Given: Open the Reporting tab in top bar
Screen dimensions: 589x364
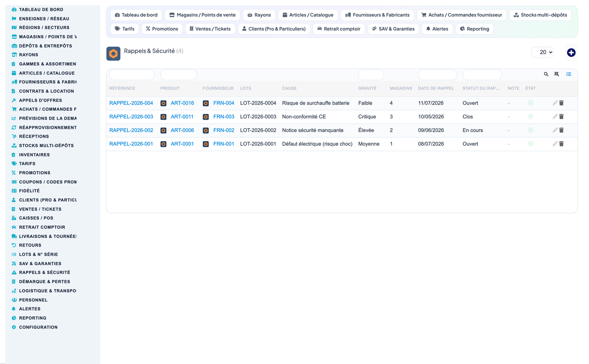Looking at the screenshot, I should (x=474, y=29).
